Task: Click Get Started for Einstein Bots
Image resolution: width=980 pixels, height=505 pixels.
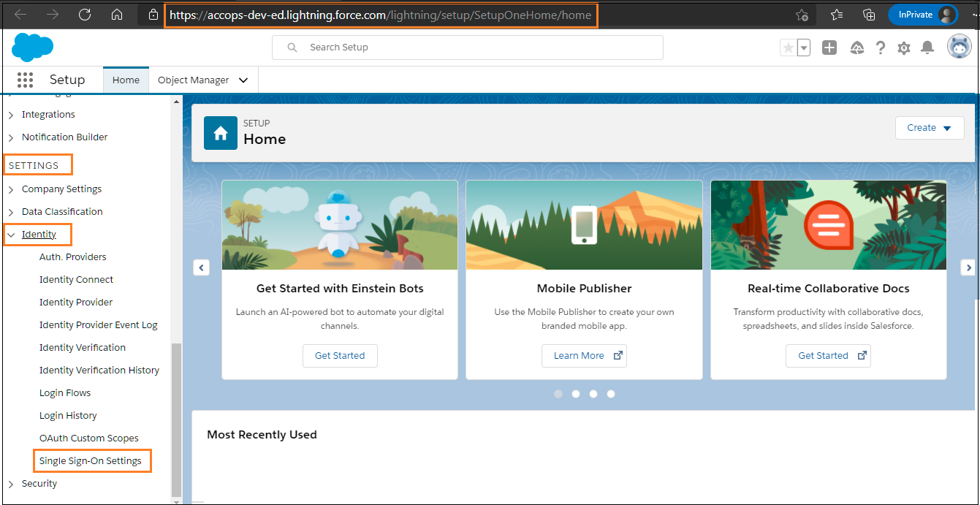Action: click(340, 356)
